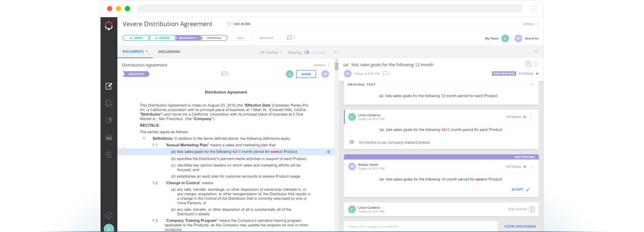Click the document pane scrollbar

(x=337, y=66)
